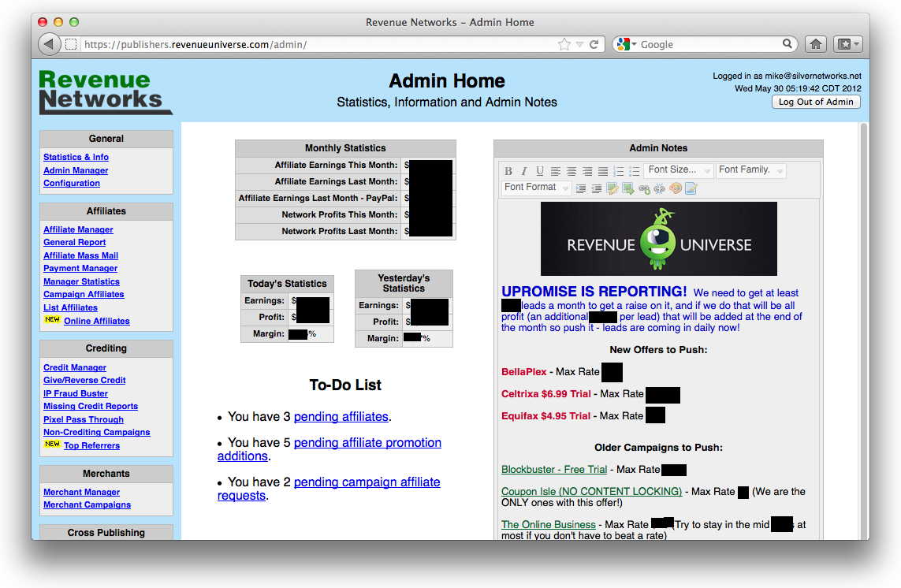The width and height of the screenshot is (901, 588).
Task: Click the picture with green arrow icon
Action: tap(628, 188)
